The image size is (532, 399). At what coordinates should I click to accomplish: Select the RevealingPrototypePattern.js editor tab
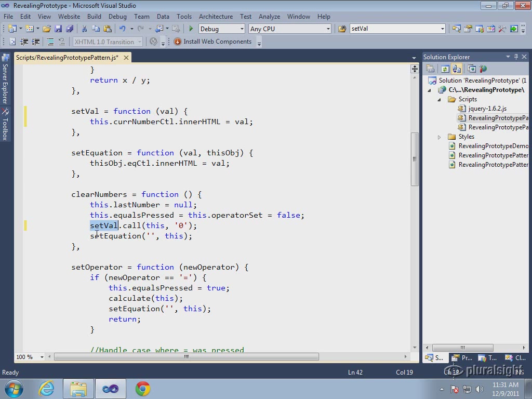tap(67, 57)
